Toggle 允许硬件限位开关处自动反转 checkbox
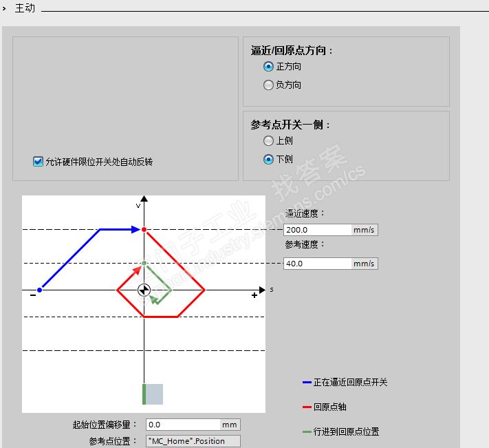This screenshot has width=489, height=448. [38, 162]
